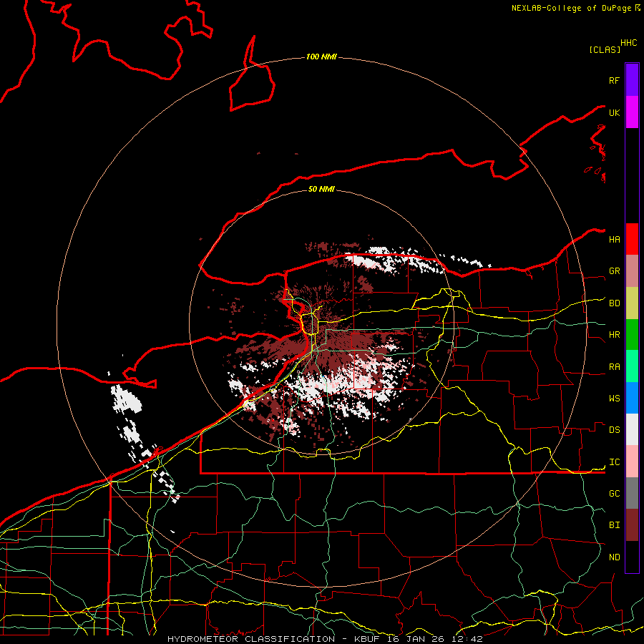The image size is (644, 644).
Task: Click the HA legend label text
Action: coord(614,240)
